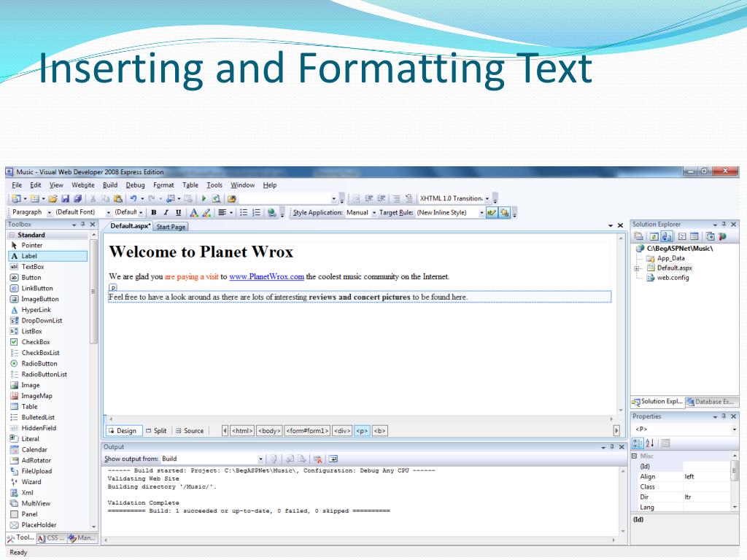Image resolution: width=747 pixels, height=560 pixels.
Task: Toggle Word Wrap icon in Output toolbar
Action: [x=333, y=459]
